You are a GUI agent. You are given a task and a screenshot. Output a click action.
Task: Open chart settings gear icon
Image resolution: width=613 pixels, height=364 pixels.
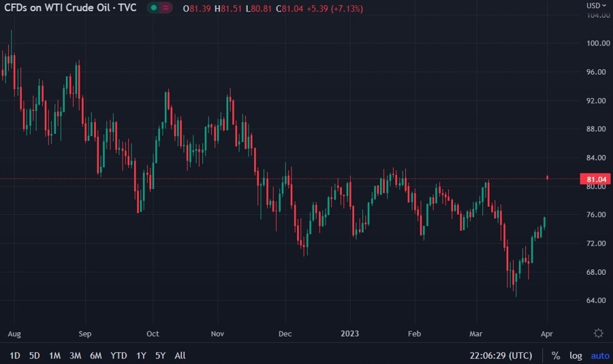pyautogui.click(x=598, y=333)
